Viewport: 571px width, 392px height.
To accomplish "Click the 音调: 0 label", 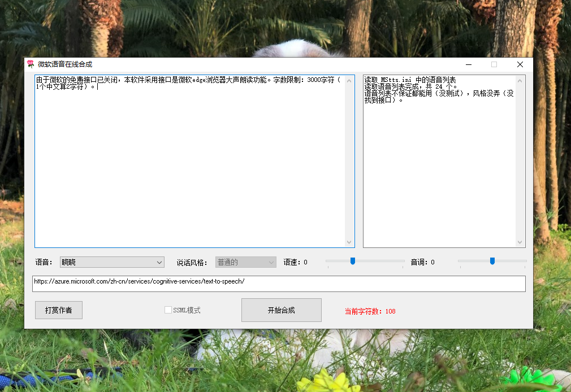I will pyautogui.click(x=422, y=262).
